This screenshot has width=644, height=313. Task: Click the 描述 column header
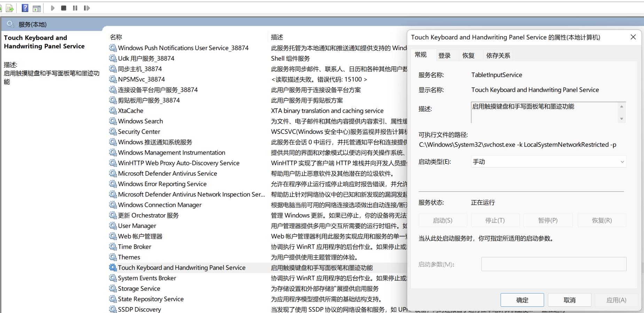coord(277,37)
